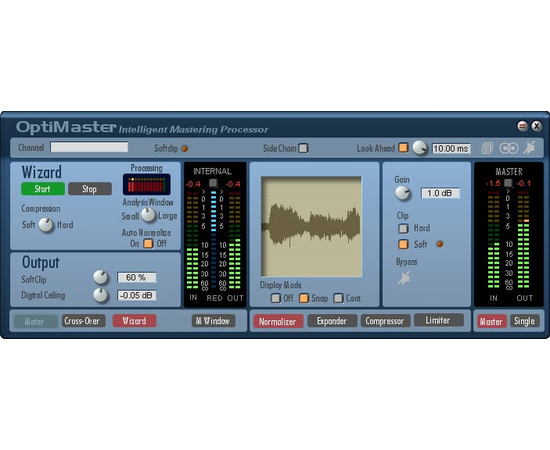
Task: Toggle the Look Ahead checkbox
Action: coord(403,148)
